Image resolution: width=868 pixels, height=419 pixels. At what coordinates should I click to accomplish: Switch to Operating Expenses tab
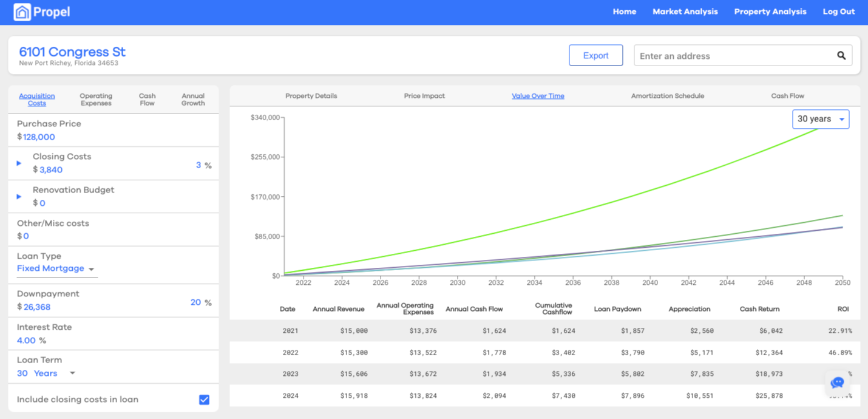(x=96, y=100)
